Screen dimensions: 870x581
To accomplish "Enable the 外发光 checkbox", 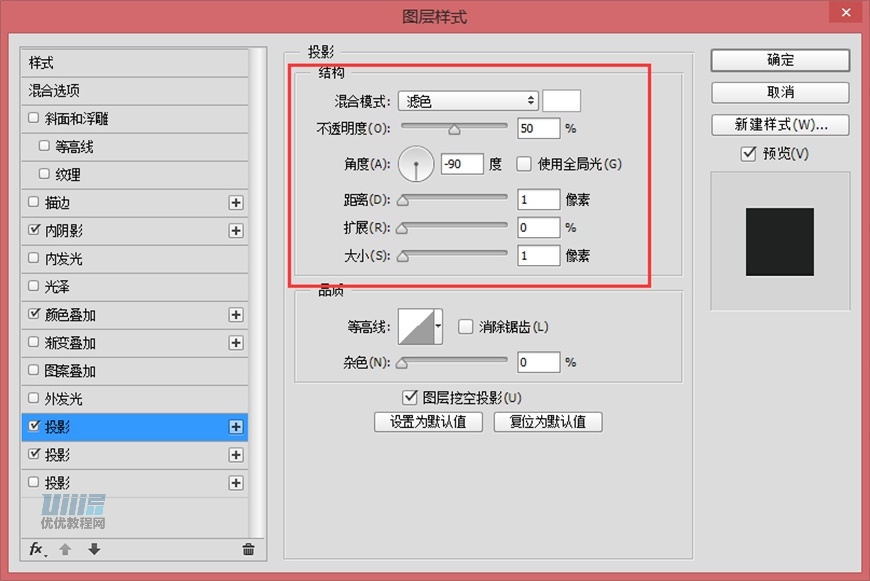I will point(33,398).
